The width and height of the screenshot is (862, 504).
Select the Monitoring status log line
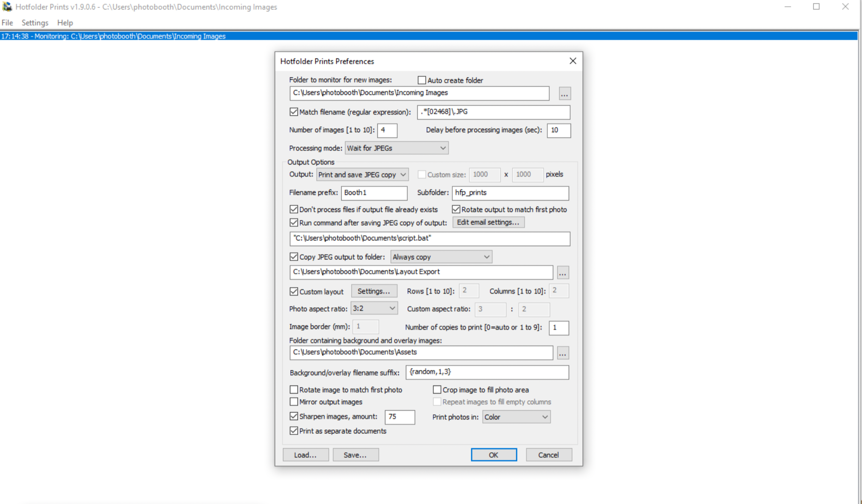429,36
